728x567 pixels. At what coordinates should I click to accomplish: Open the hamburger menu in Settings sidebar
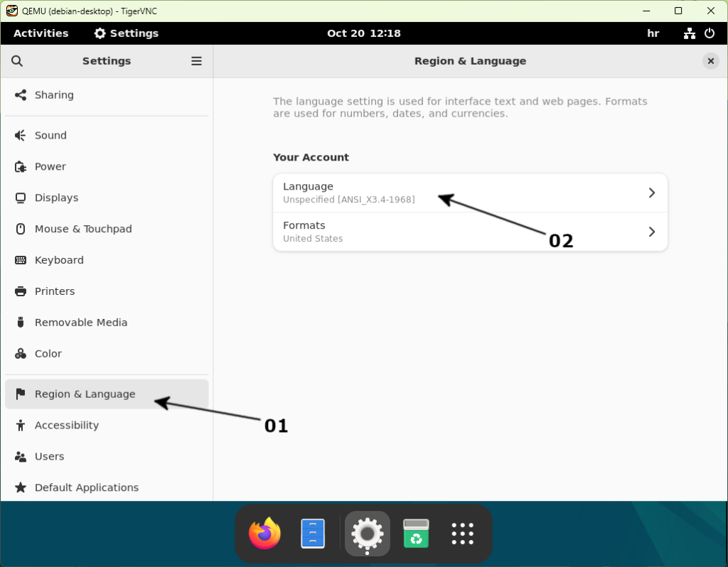197,61
